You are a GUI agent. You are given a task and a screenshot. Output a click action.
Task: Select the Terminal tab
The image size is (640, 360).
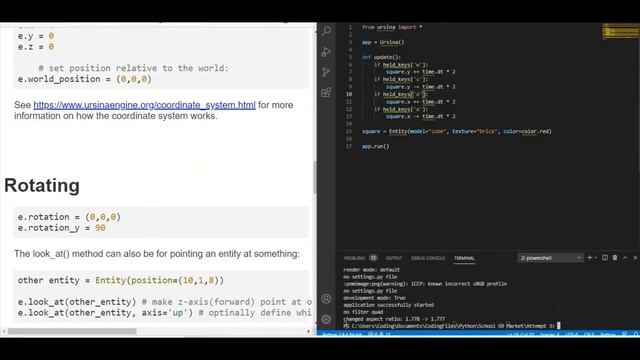point(464,258)
